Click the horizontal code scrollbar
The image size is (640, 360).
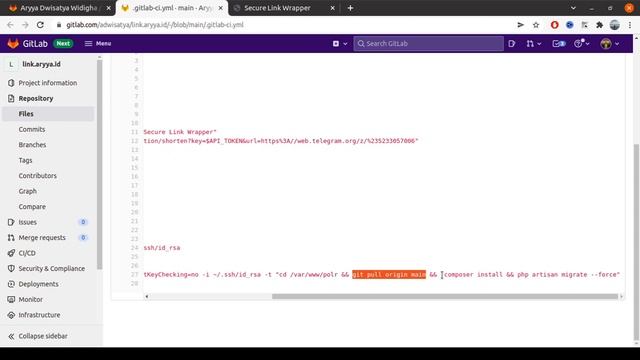445,296
